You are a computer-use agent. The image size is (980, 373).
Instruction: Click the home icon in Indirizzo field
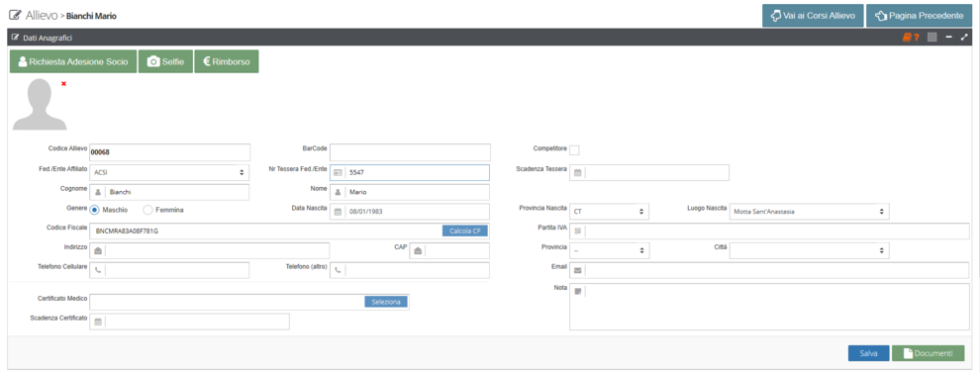pos(98,250)
